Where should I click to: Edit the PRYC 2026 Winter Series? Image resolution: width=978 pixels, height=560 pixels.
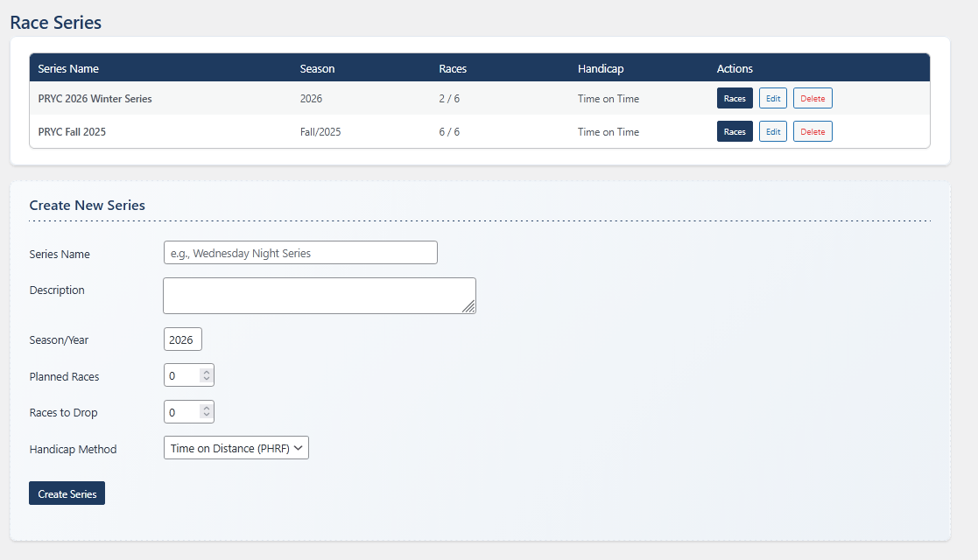772,98
